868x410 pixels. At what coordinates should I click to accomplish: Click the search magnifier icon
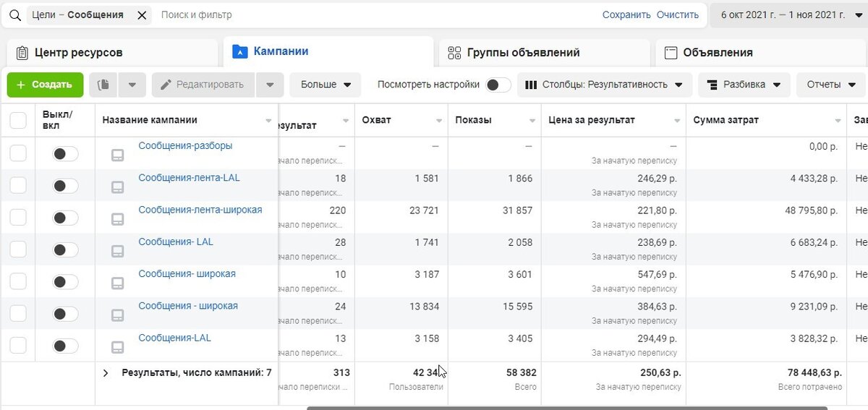pyautogui.click(x=14, y=15)
